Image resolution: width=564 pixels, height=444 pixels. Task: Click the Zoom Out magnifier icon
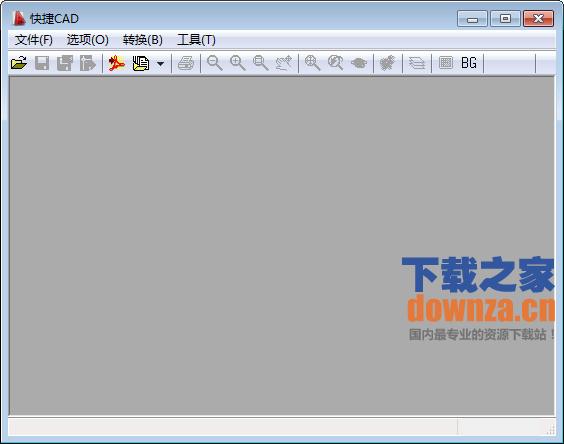point(215,63)
